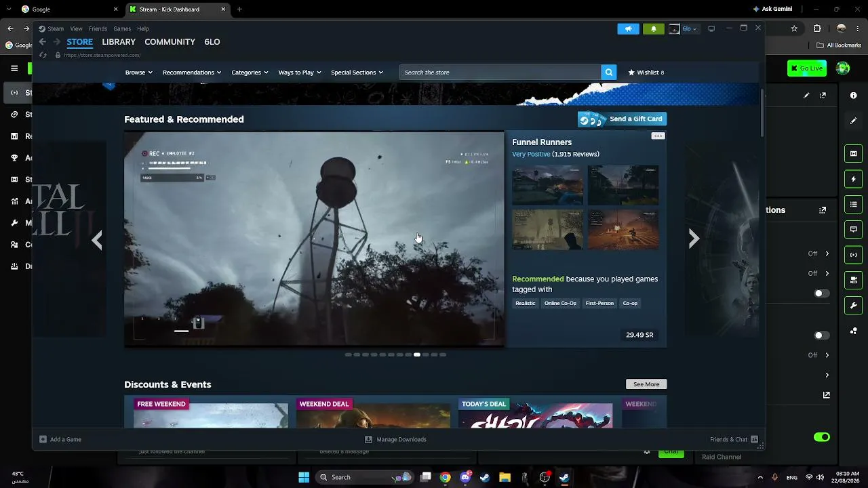The image size is (868, 488).
Task: Click chat bubble icon in Kick sidebar
Action: click(x=854, y=229)
